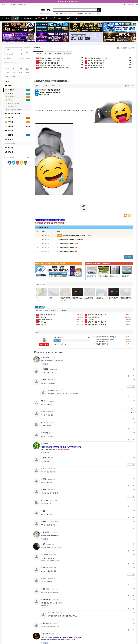Expand the 이용안내 sidebar menu

tap(18, 152)
